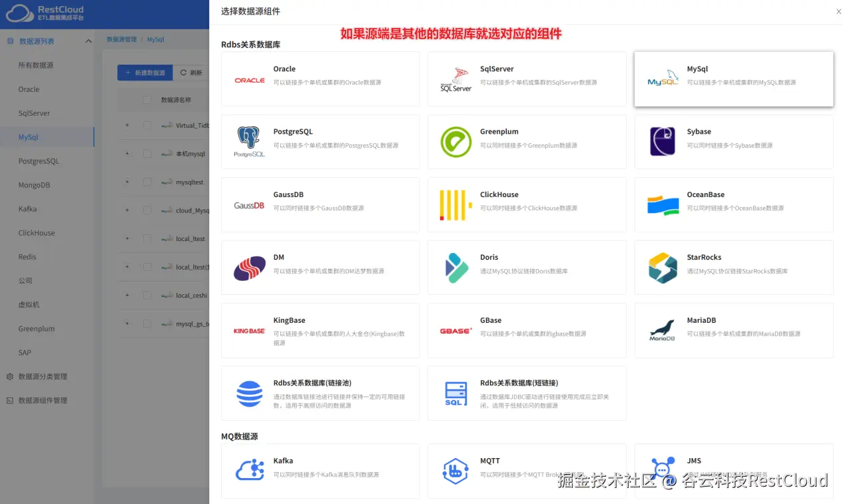Check the cloud_Mysq row checkbox
Screen dimensions: 843x504
(x=147, y=210)
